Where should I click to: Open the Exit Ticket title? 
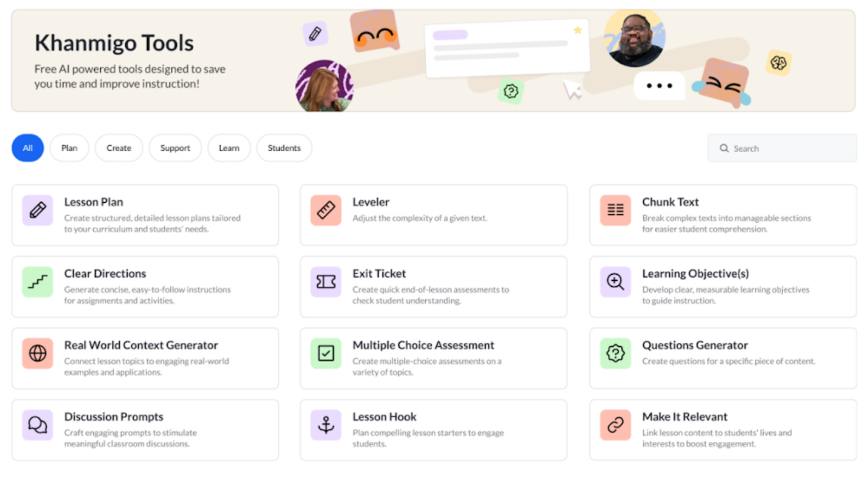pos(379,274)
